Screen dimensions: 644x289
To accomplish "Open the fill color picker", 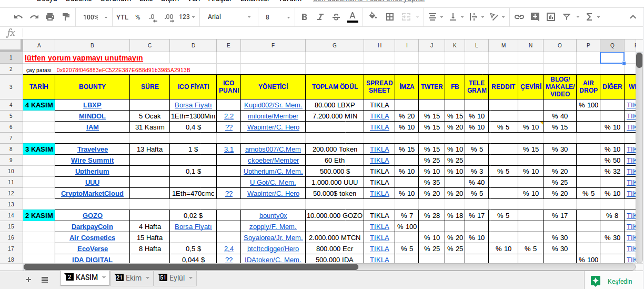I will [373, 17].
